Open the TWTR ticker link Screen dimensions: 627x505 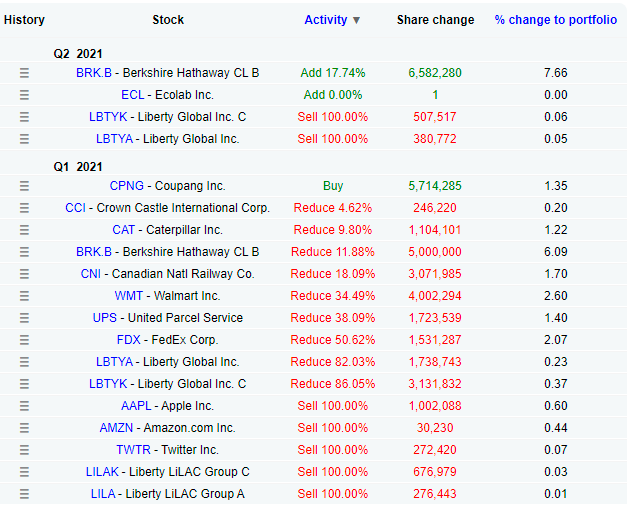[133, 450]
